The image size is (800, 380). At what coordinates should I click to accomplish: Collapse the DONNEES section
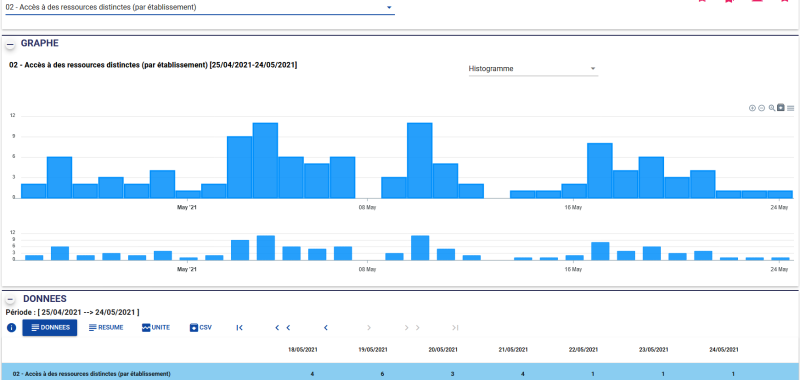(x=11, y=300)
